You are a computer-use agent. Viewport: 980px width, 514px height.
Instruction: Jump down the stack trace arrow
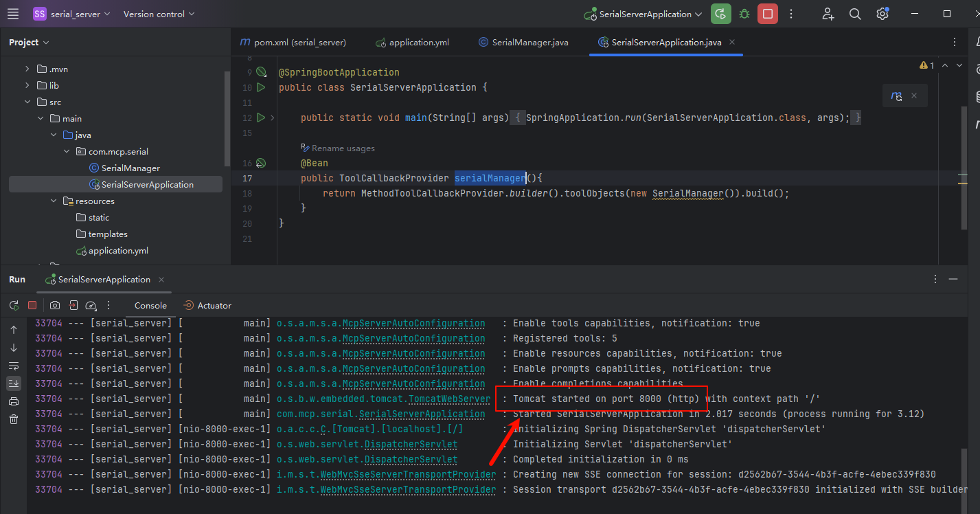[x=14, y=348]
